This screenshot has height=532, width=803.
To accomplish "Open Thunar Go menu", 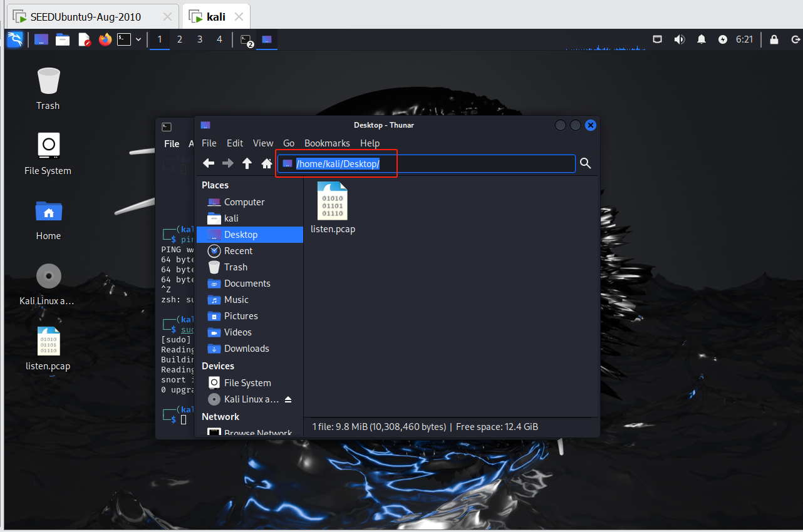I will (x=289, y=143).
